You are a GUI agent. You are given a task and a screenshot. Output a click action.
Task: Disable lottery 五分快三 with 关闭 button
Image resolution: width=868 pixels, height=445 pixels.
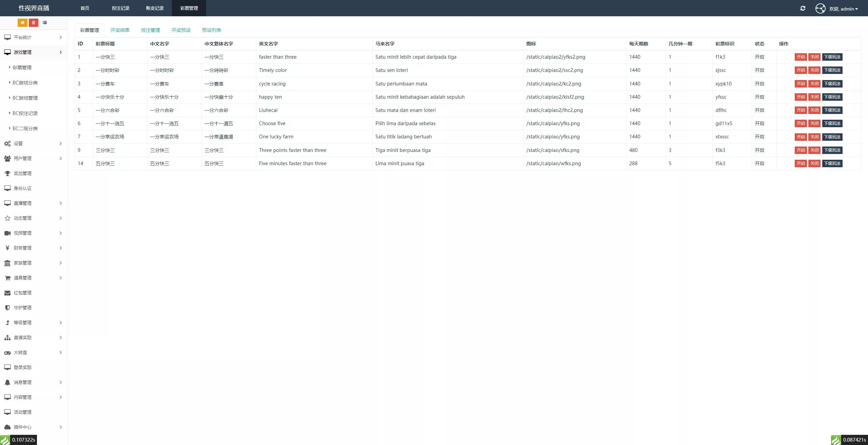point(814,163)
